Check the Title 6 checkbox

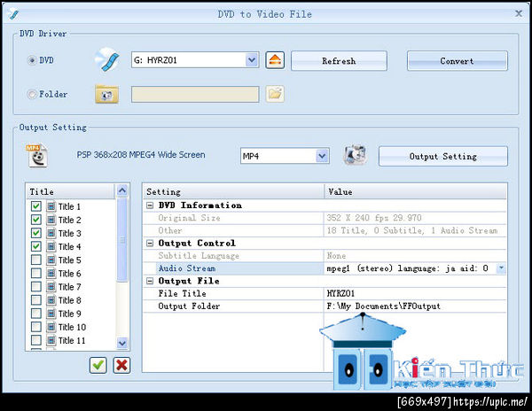tap(36, 273)
